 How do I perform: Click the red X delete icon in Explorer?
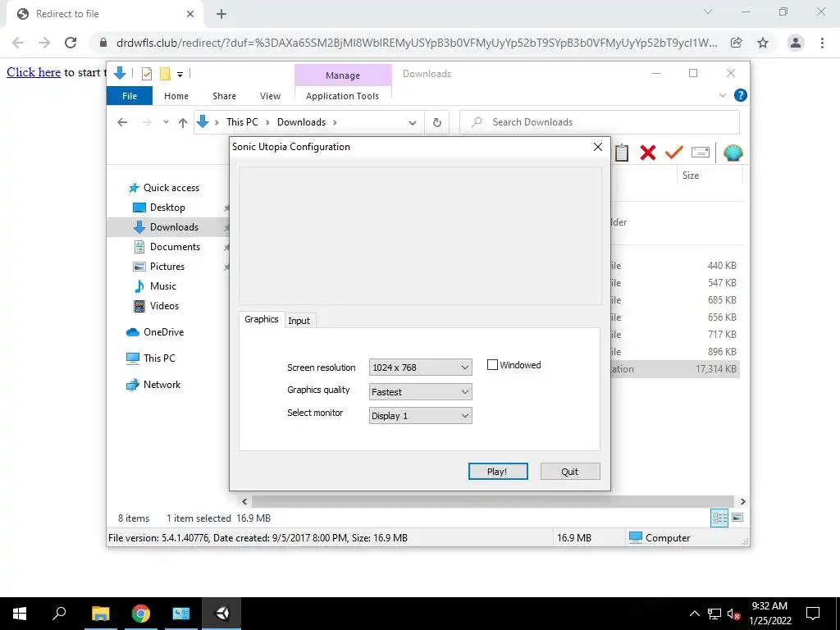648,153
